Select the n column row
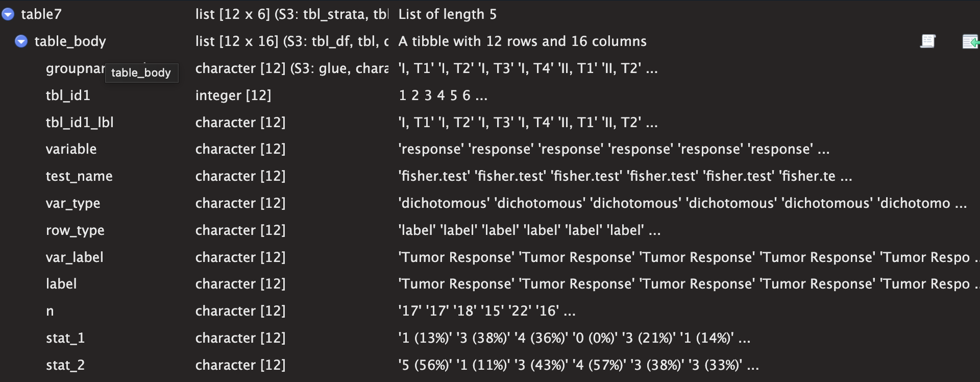The width and height of the screenshot is (980, 382). point(490,311)
